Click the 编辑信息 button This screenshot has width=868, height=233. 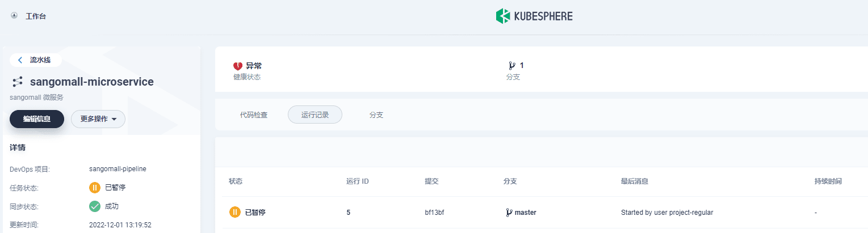tap(37, 119)
